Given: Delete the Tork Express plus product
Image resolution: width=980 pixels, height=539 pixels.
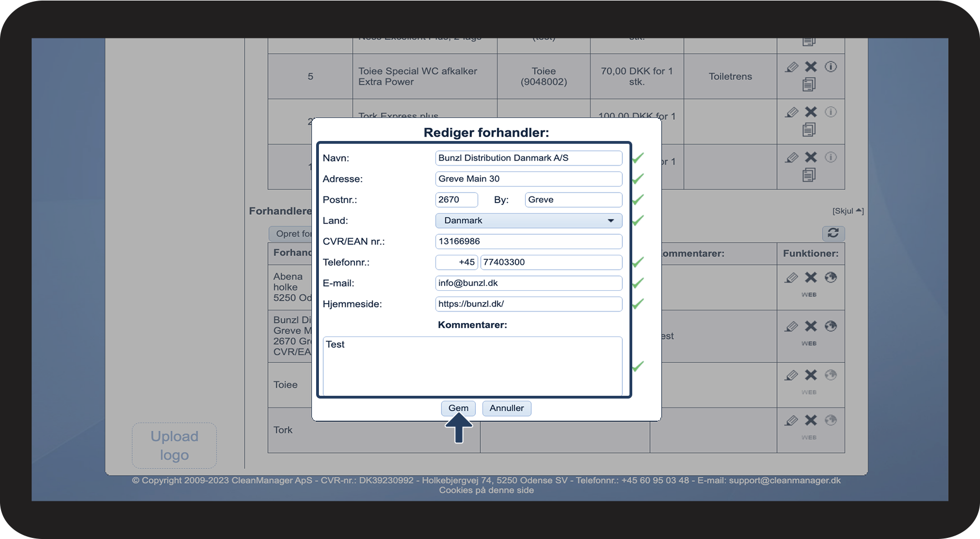Looking at the screenshot, I should (x=811, y=112).
